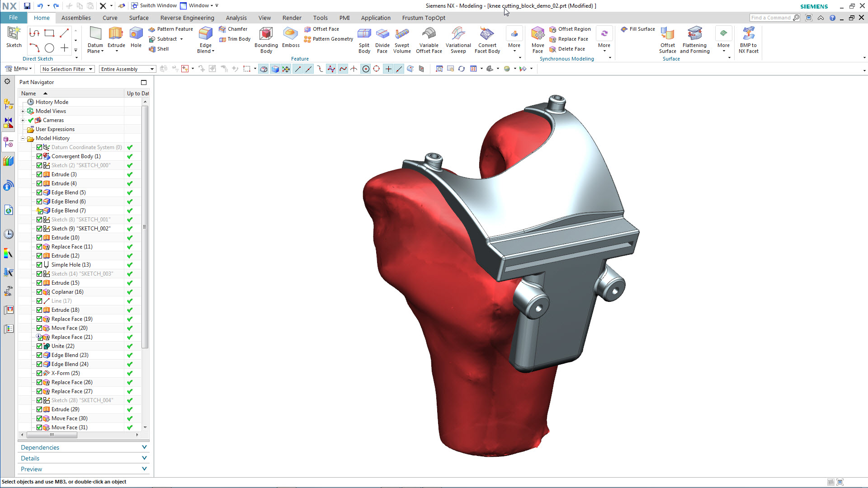Click the Convert Facet Body icon
Viewport: 868px width, 488px height.
pos(487,34)
